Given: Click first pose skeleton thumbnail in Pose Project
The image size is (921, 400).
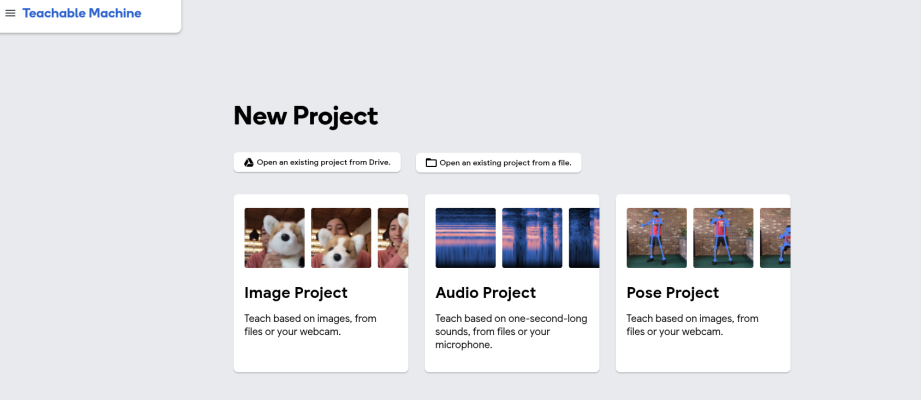Looking at the screenshot, I should click(x=657, y=238).
